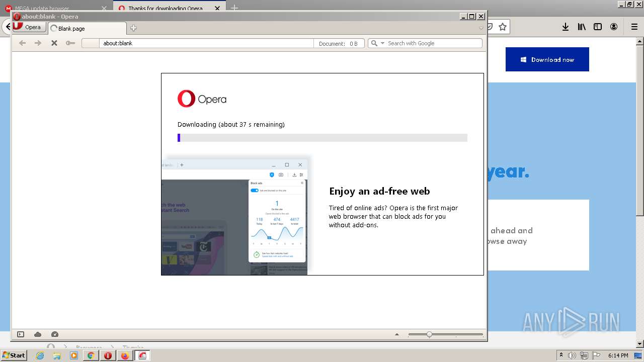Open the Windows Start menu
The height and width of the screenshot is (362, 644).
tap(14, 355)
